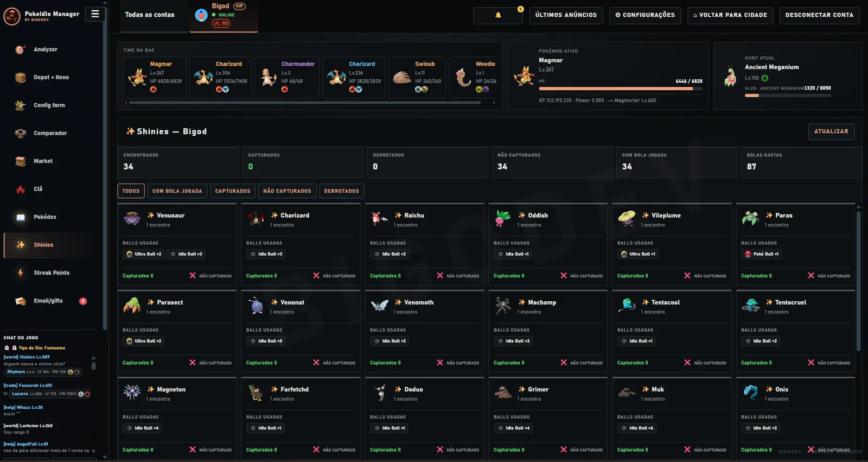Click the chat scrollbar in CHAT DO JOGO

pyautogui.click(x=93, y=365)
